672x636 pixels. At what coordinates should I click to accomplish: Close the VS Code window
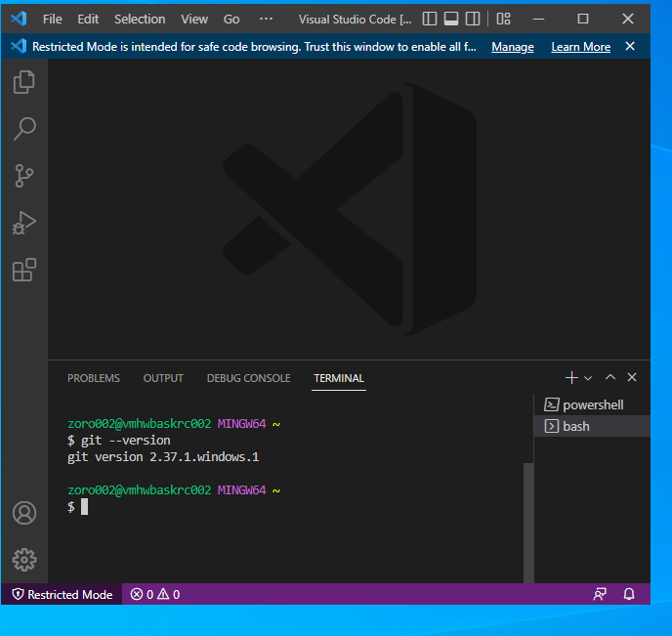[628, 19]
